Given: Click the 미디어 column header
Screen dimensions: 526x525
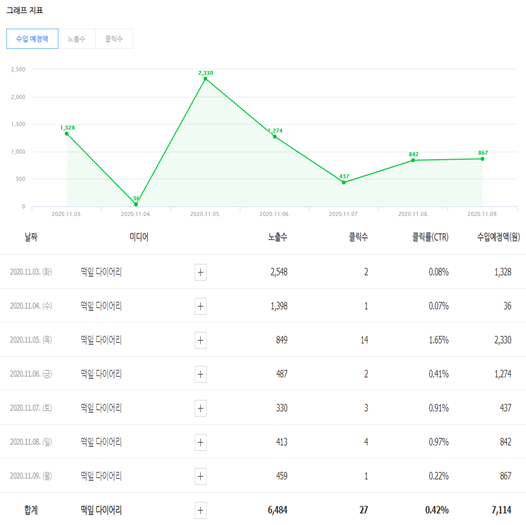Looking at the screenshot, I should pos(139,237).
